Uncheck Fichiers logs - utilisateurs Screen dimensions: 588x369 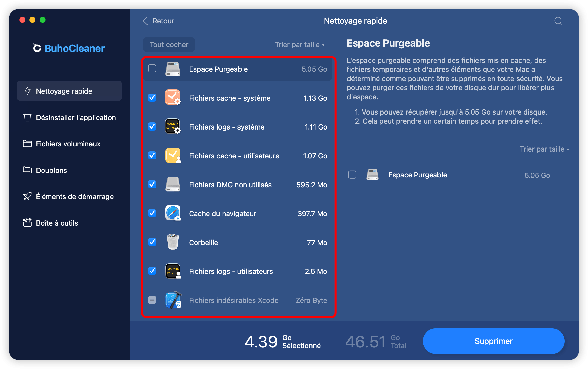click(x=152, y=271)
